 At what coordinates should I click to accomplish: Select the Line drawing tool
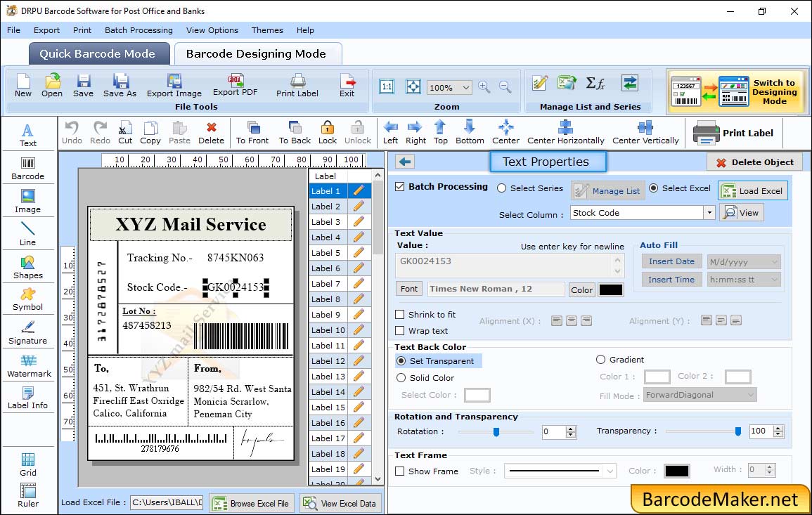pos(28,235)
